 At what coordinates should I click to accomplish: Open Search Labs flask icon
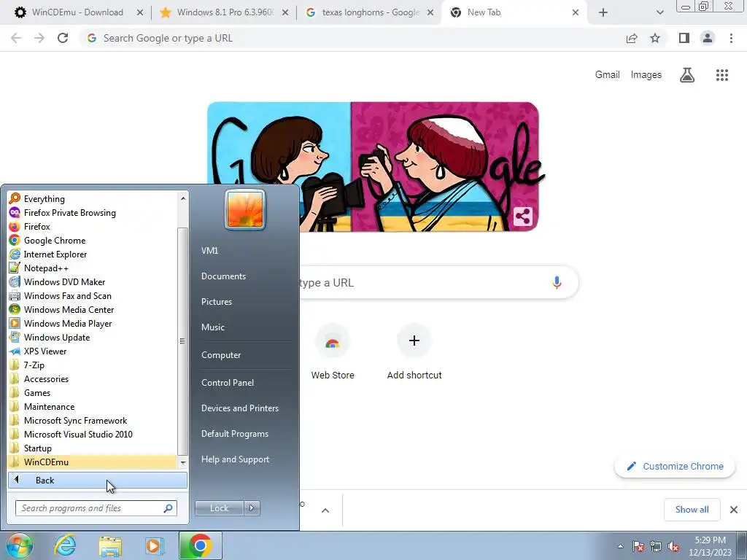(687, 75)
